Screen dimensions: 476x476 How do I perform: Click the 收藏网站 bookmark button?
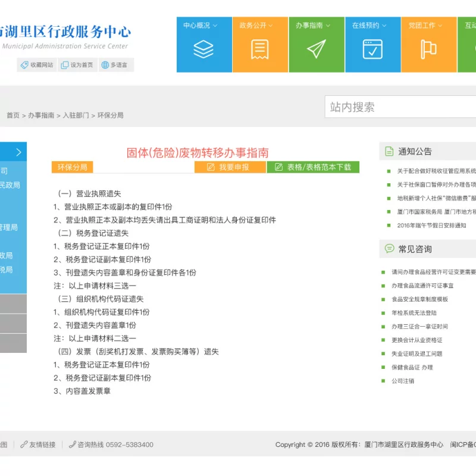pyautogui.click(x=37, y=65)
